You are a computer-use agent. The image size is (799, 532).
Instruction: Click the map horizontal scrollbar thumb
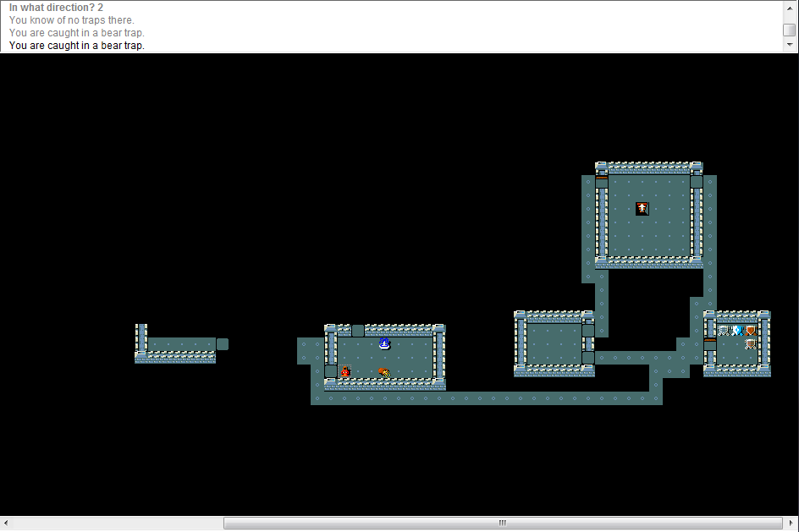[503, 523]
